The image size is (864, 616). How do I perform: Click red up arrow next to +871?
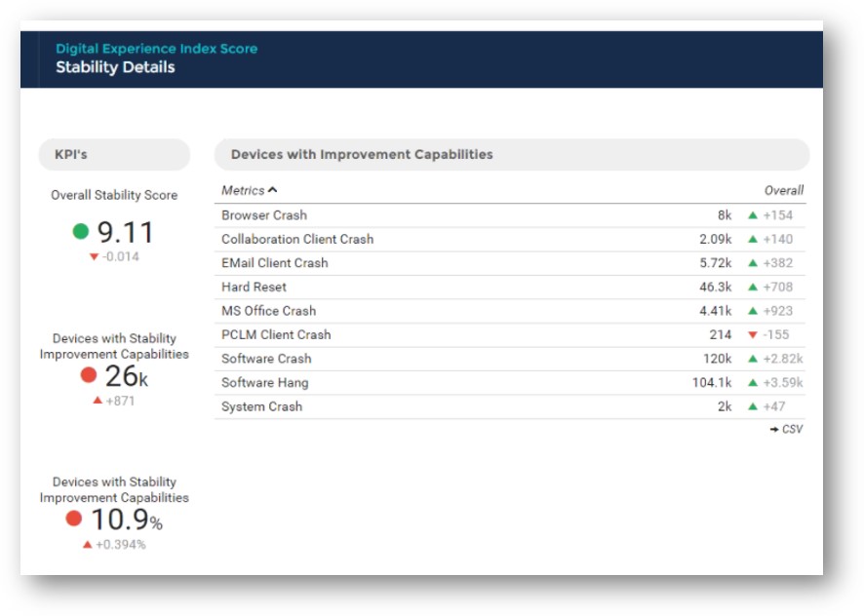coord(98,401)
